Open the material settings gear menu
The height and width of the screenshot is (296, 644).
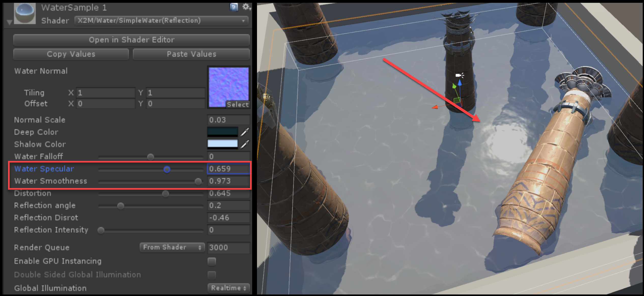(246, 7)
